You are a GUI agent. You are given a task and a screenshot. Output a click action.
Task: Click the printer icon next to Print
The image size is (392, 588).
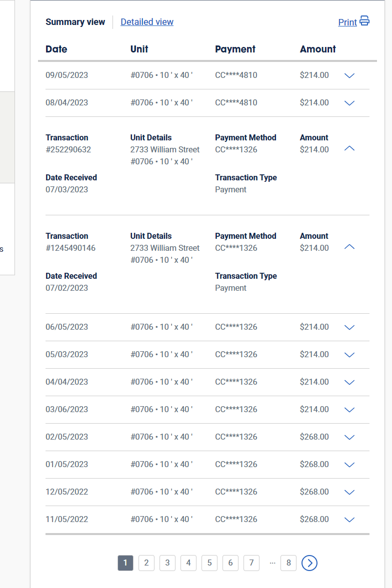(x=364, y=21)
